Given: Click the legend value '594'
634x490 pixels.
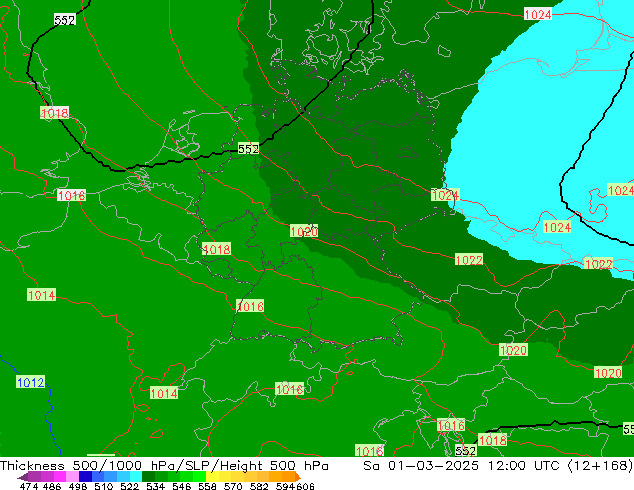Looking at the screenshot, I should tap(285, 486).
